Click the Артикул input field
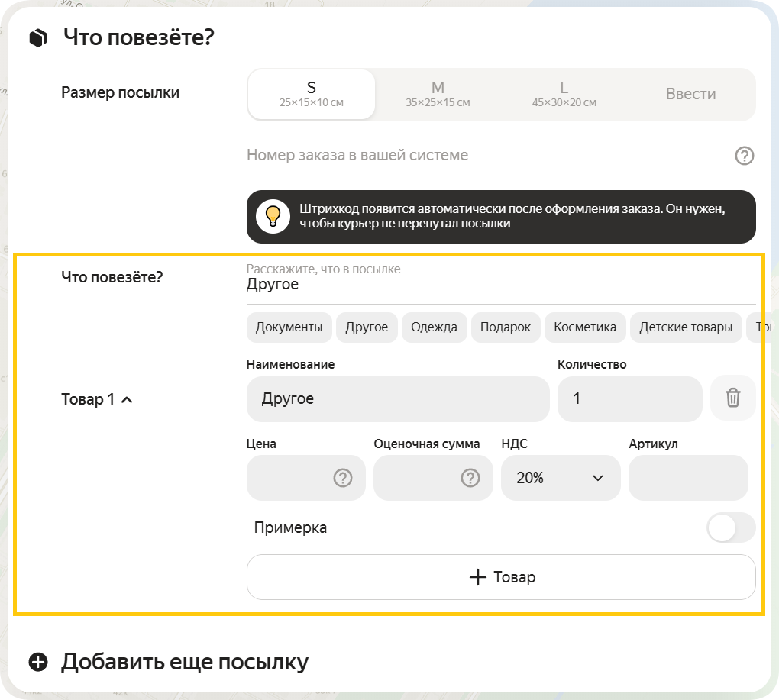The width and height of the screenshot is (779, 700). [687, 478]
